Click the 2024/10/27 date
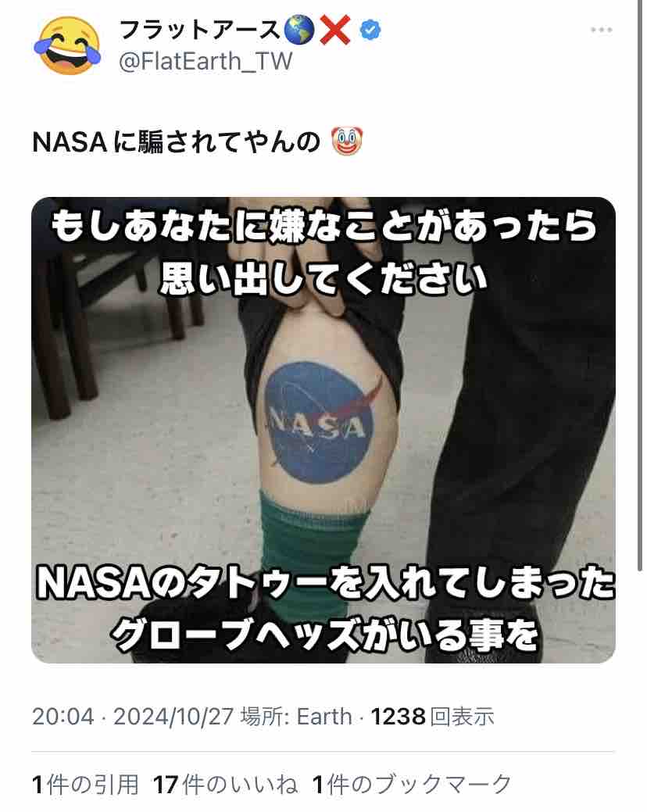This screenshot has width=647, height=812. point(173,717)
